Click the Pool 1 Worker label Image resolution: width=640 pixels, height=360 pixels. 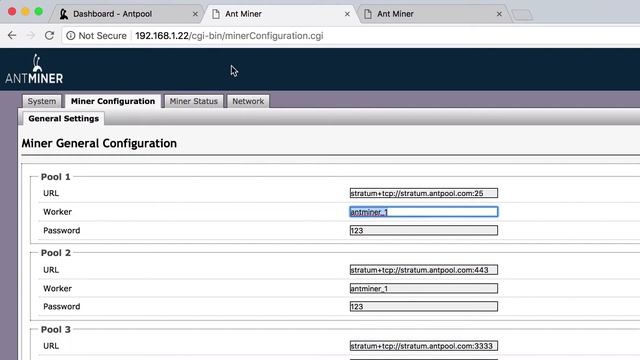click(x=58, y=212)
